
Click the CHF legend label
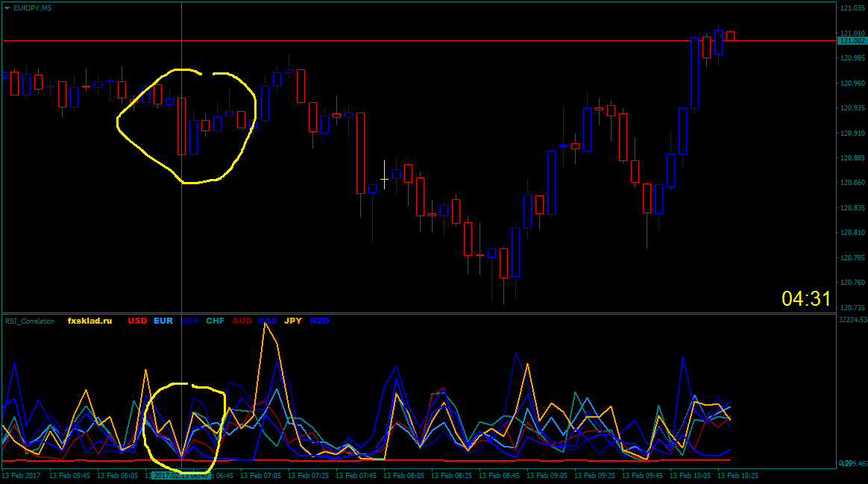coord(216,321)
